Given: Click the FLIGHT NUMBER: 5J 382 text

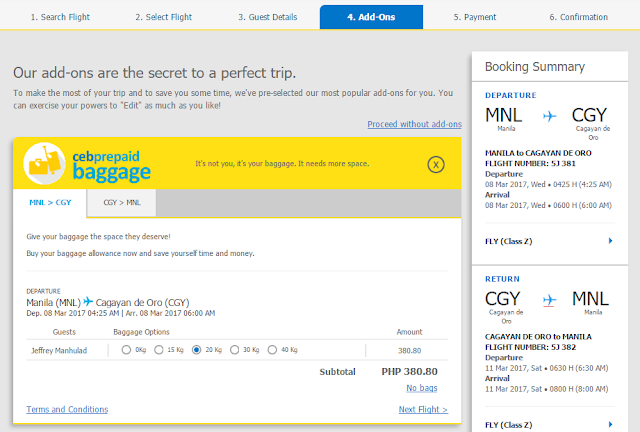Looking at the screenshot, I should tap(530, 347).
